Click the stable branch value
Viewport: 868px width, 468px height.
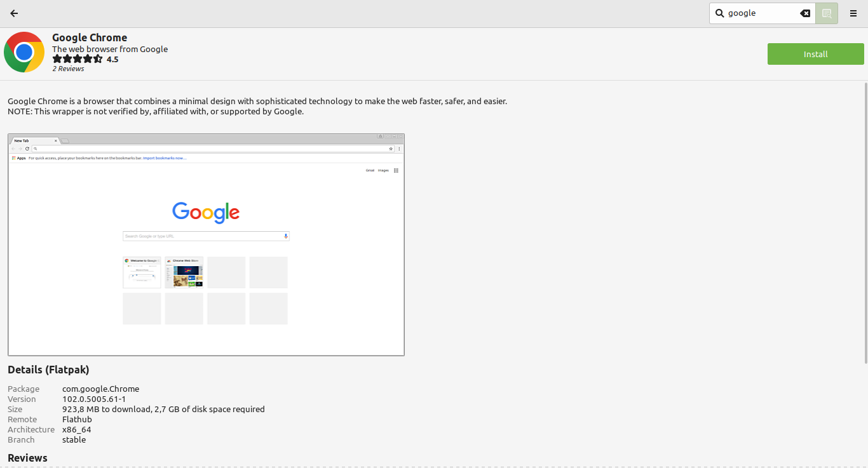74,439
